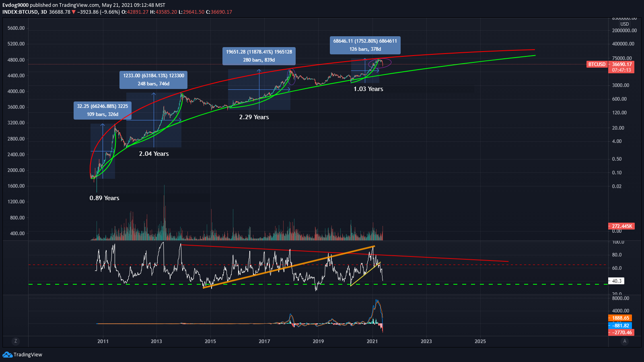Screen dimensions: 644x362
Task: Click 5600.00 on the left volume scale
Action: [16, 28]
